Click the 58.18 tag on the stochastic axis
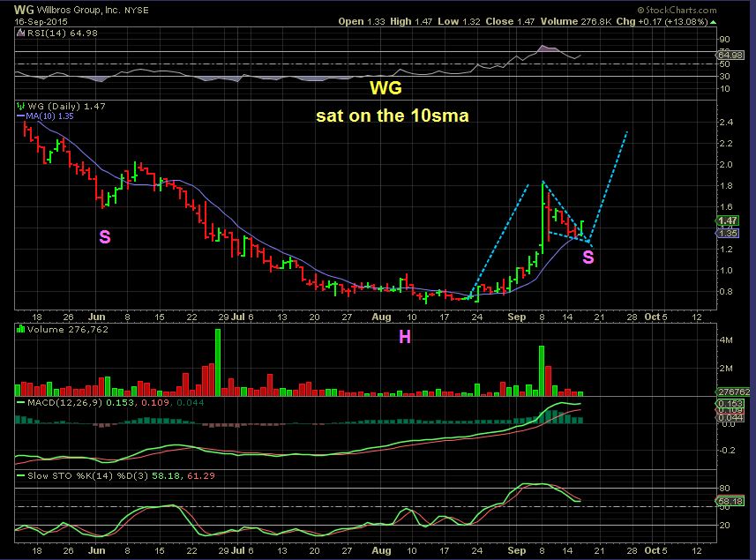This screenshot has height=560, width=756. (730, 502)
